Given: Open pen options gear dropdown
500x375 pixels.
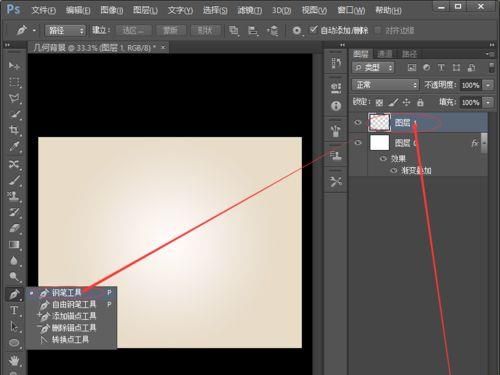Looking at the screenshot, I should (x=297, y=31).
